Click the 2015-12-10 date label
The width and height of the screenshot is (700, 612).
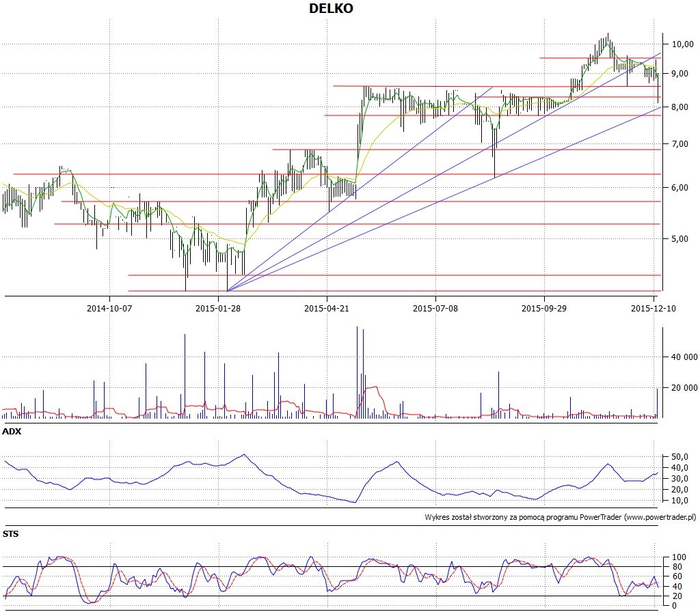pyautogui.click(x=653, y=308)
